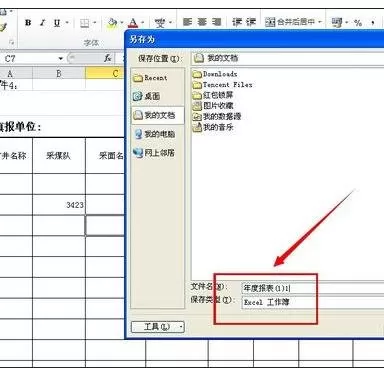Click the Name Box showing C7
Viewport: 384px width, 368px height.
coord(28,59)
